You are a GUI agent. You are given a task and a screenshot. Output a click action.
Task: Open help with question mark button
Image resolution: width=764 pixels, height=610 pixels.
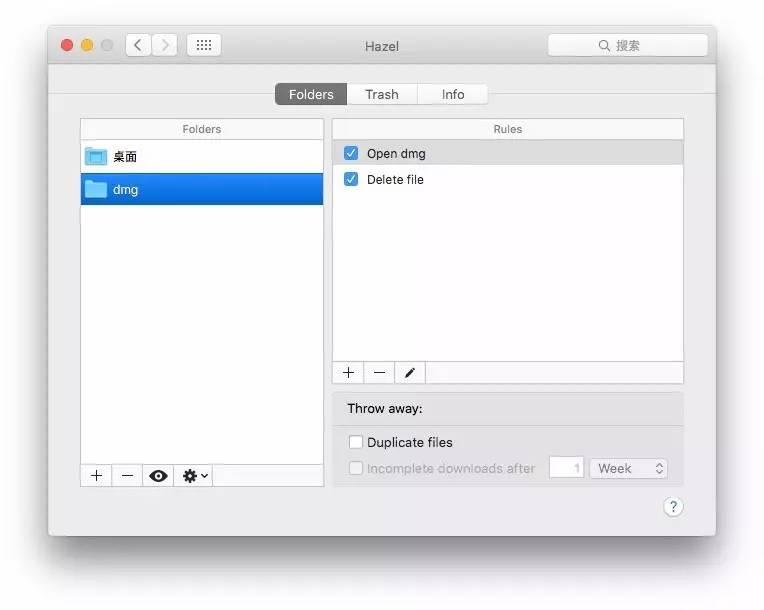pos(673,507)
